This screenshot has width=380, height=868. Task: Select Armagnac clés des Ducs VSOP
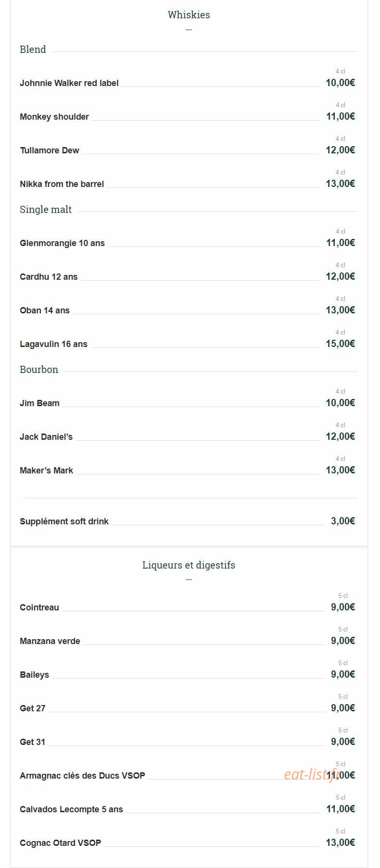click(83, 776)
